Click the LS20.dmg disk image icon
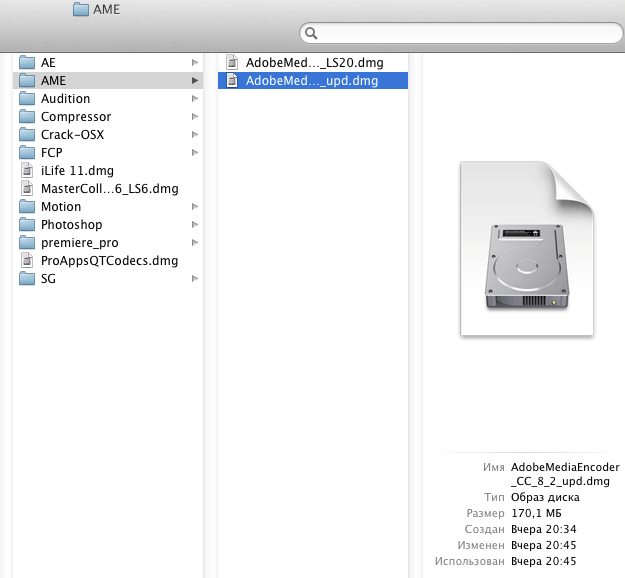Image resolution: width=625 pixels, height=578 pixels. coord(232,63)
